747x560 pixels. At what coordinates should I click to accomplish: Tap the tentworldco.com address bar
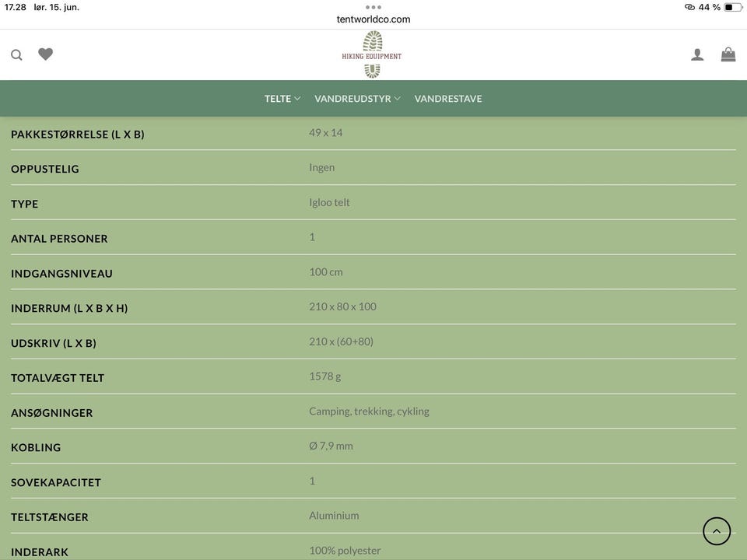(373, 19)
